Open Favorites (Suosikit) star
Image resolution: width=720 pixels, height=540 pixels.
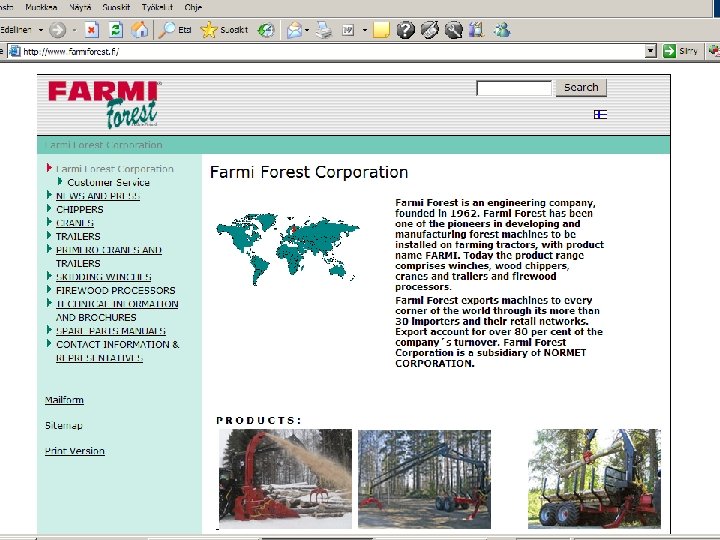[225, 30]
